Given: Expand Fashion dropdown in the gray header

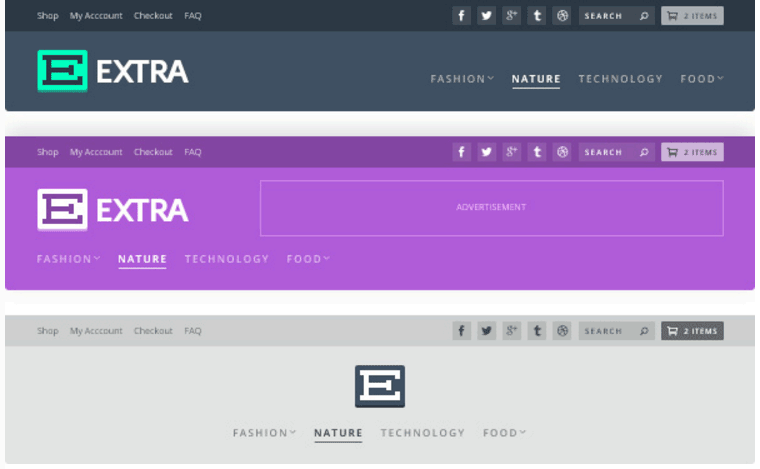Looking at the screenshot, I should click(x=264, y=433).
